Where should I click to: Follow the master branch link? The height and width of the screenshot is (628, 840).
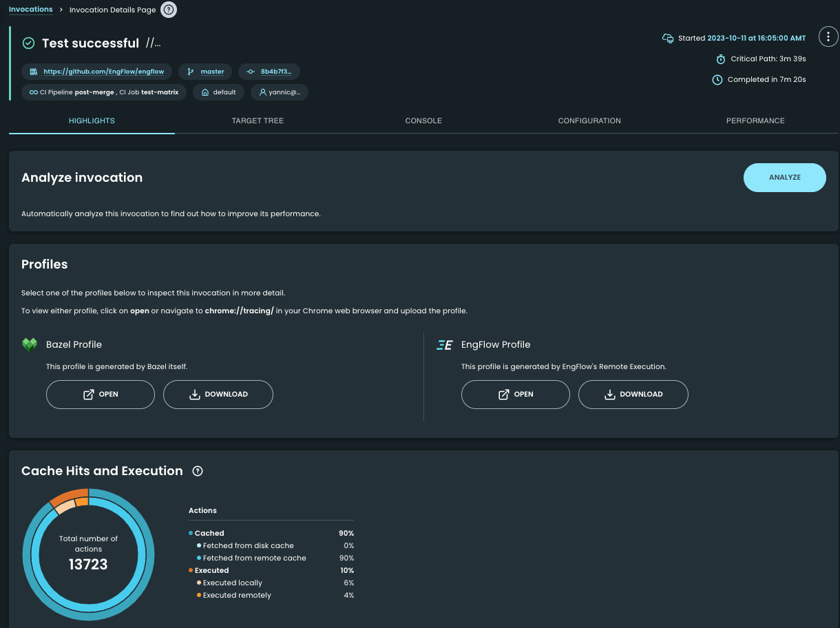212,72
